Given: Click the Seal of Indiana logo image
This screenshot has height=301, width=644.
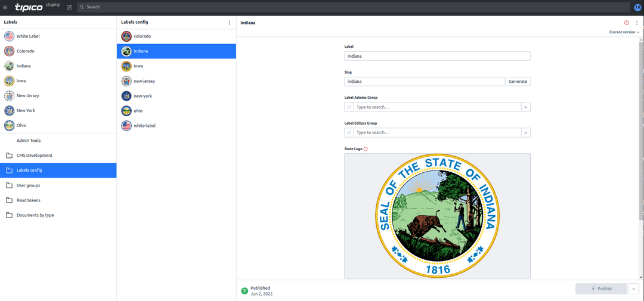Looking at the screenshot, I should [438, 216].
